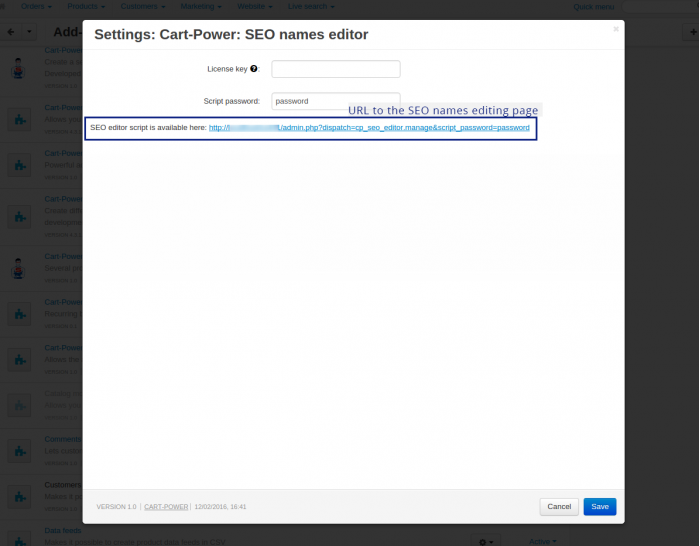This screenshot has width=700, height=546.
Task: Open the Live search menu
Action: coord(311,6)
